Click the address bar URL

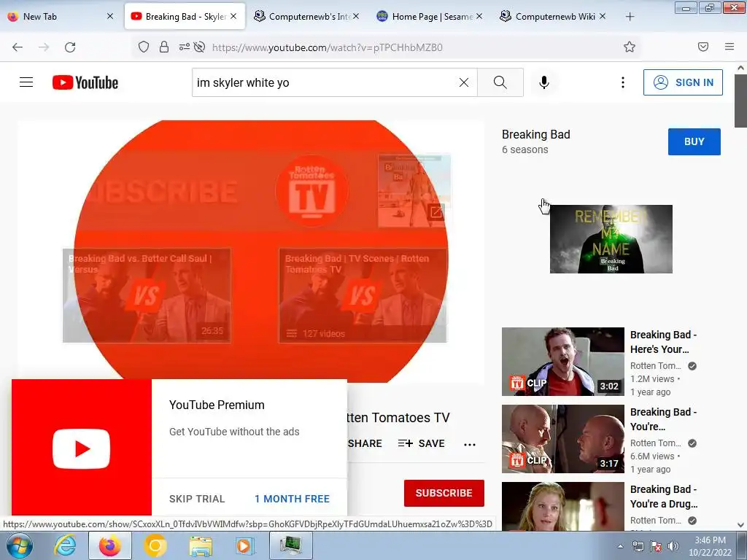point(328,47)
